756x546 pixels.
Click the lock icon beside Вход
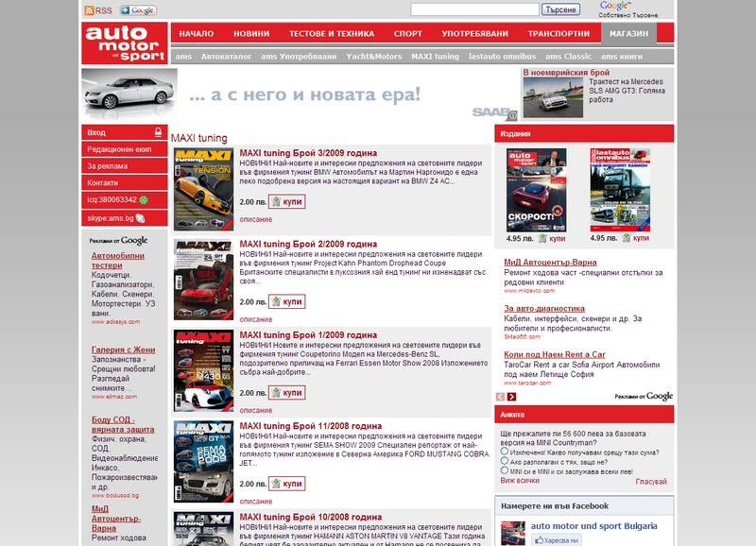(158, 132)
